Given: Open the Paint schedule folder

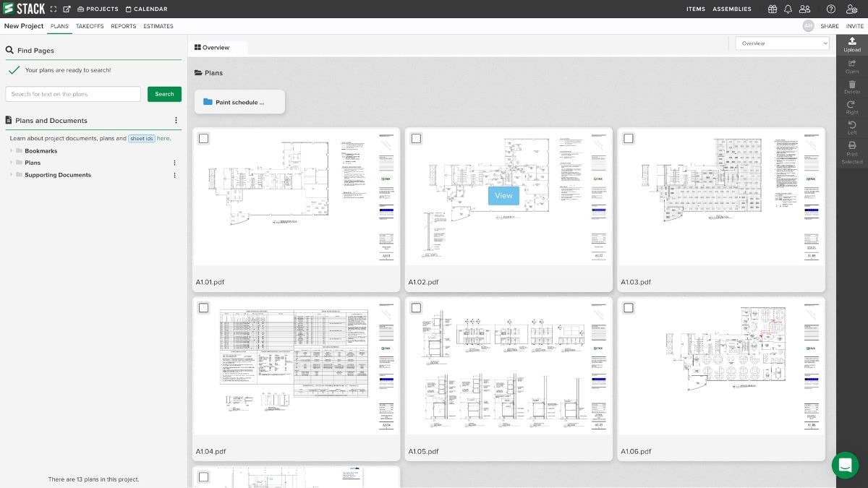Looking at the screenshot, I should [x=239, y=101].
